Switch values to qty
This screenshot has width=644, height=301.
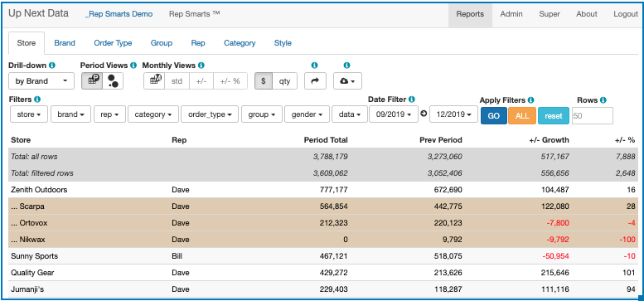[284, 81]
